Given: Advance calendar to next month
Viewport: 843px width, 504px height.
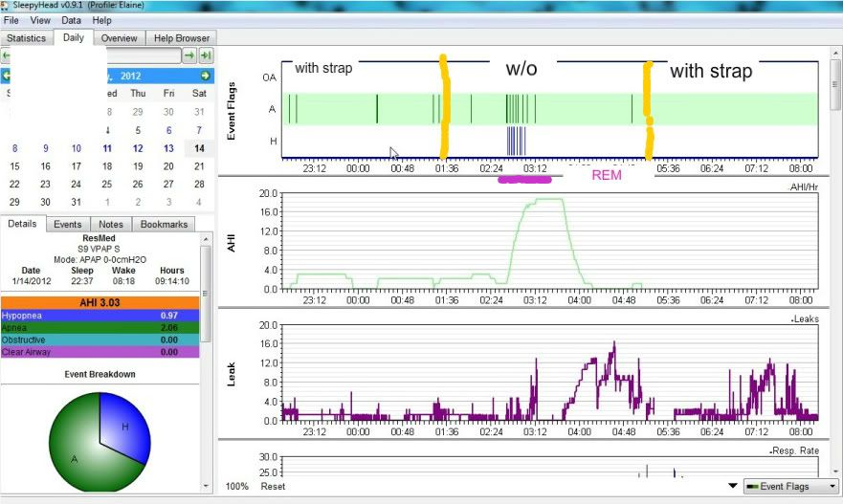Looking at the screenshot, I should [x=205, y=76].
